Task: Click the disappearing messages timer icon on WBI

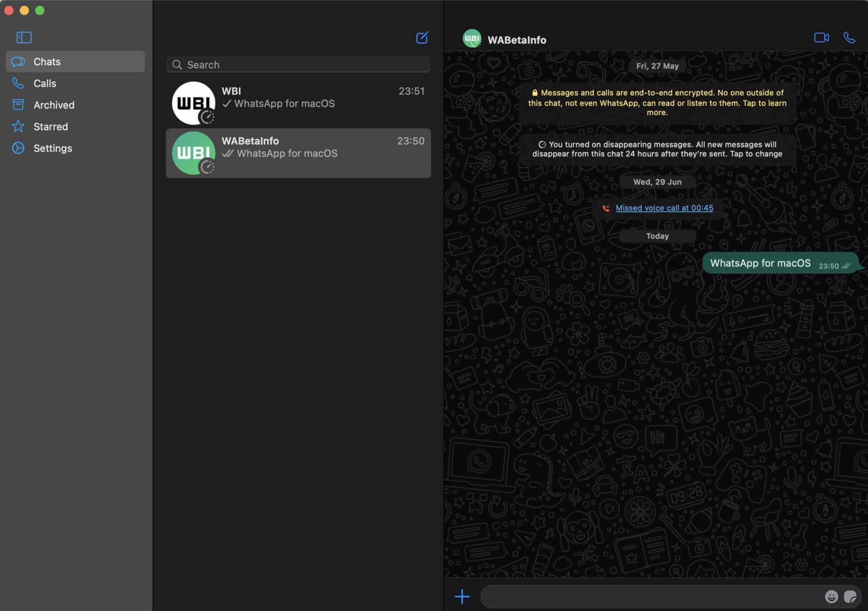Action: pos(208,117)
